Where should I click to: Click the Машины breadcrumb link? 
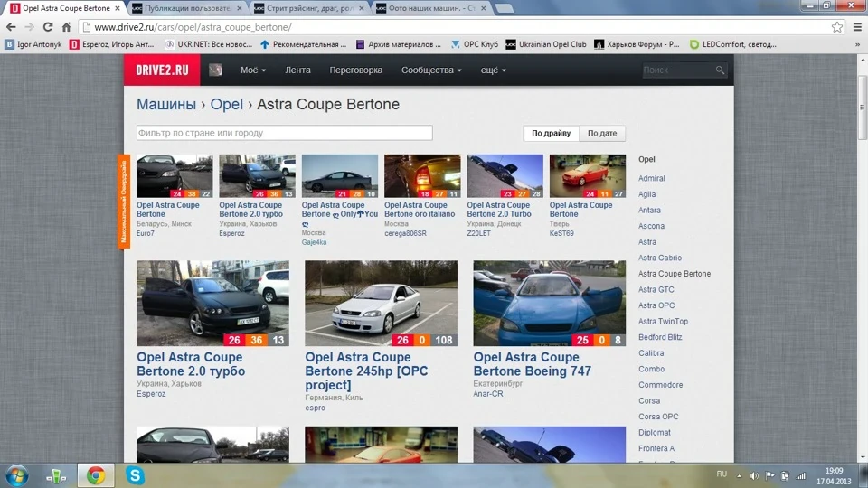[166, 104]
